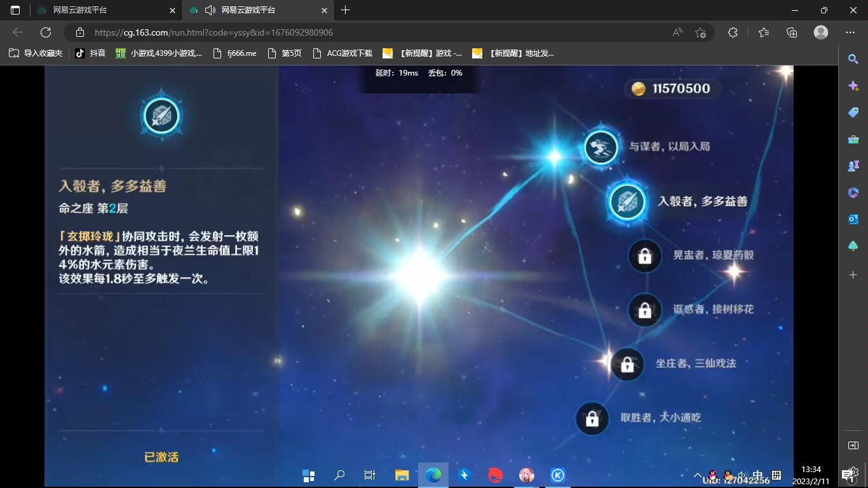Open the 【新提醒】地址发... bookmark
868x488 pixels.
tap(513, 53)
